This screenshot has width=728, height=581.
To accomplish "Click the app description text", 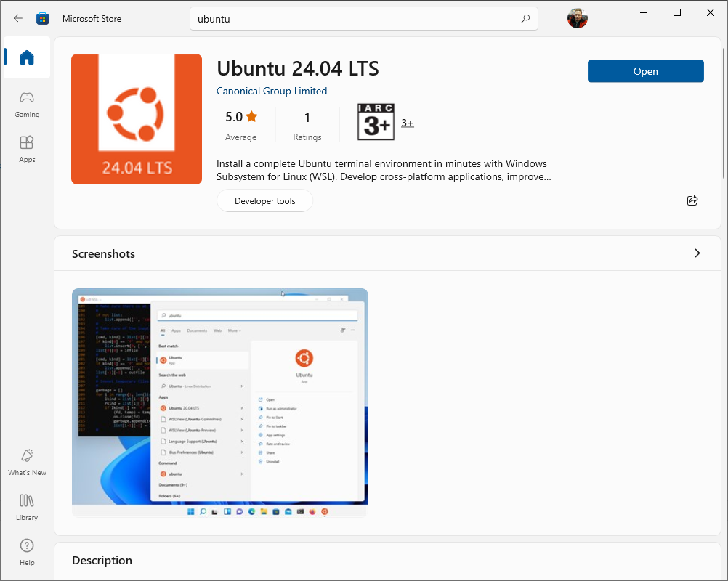I will pyautogui.click(x=384, y=171).
